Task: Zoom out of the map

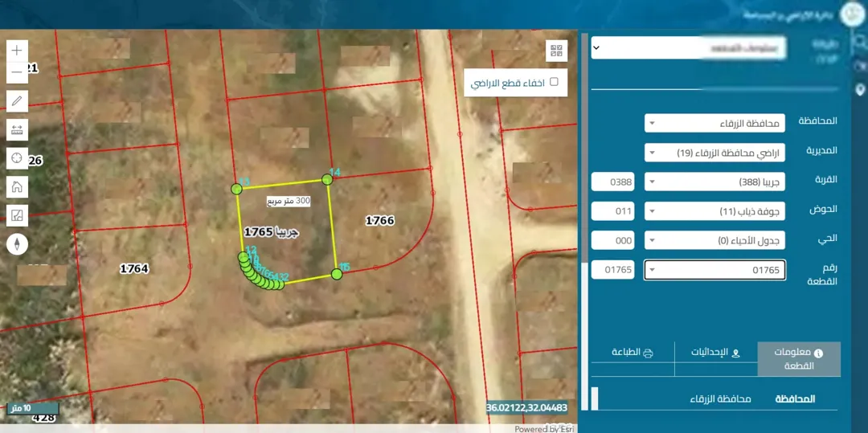Action: coord(17,71)
